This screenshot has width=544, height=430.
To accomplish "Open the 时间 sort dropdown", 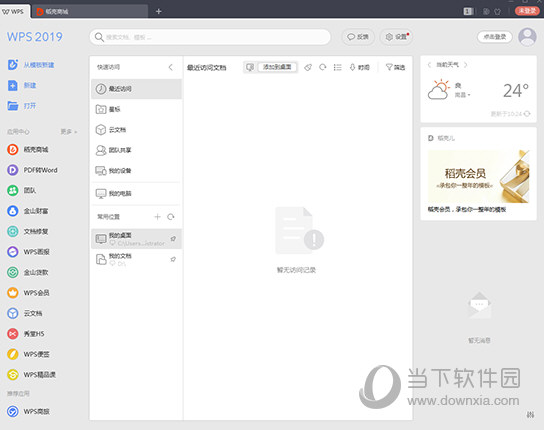I will 359,67.
